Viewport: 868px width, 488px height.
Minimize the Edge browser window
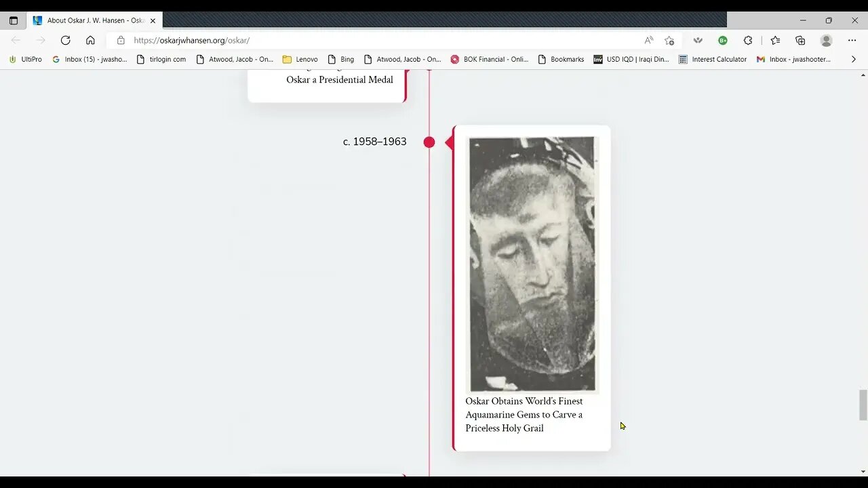tap(803, 20)
